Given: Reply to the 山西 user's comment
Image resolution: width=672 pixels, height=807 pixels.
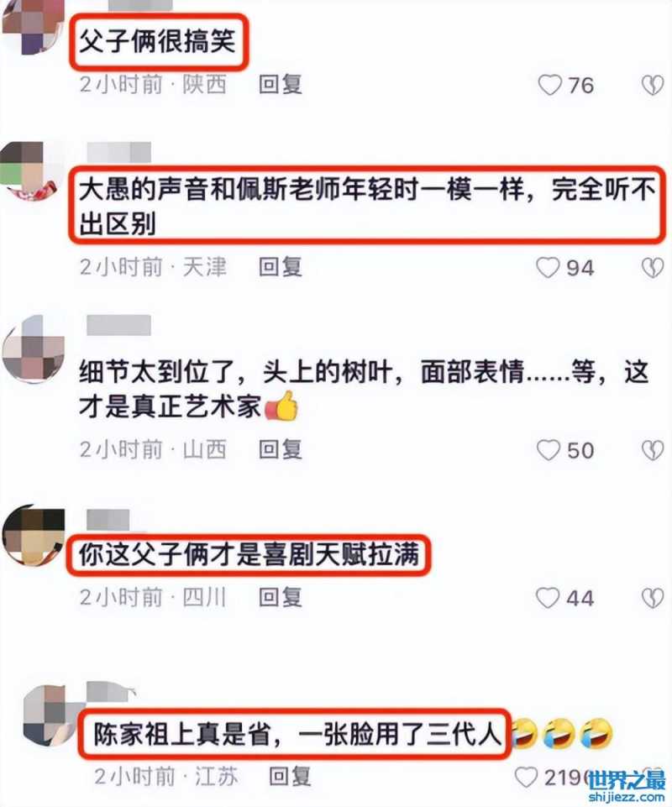Looking at the screenshot, I should tap(280, 450).
